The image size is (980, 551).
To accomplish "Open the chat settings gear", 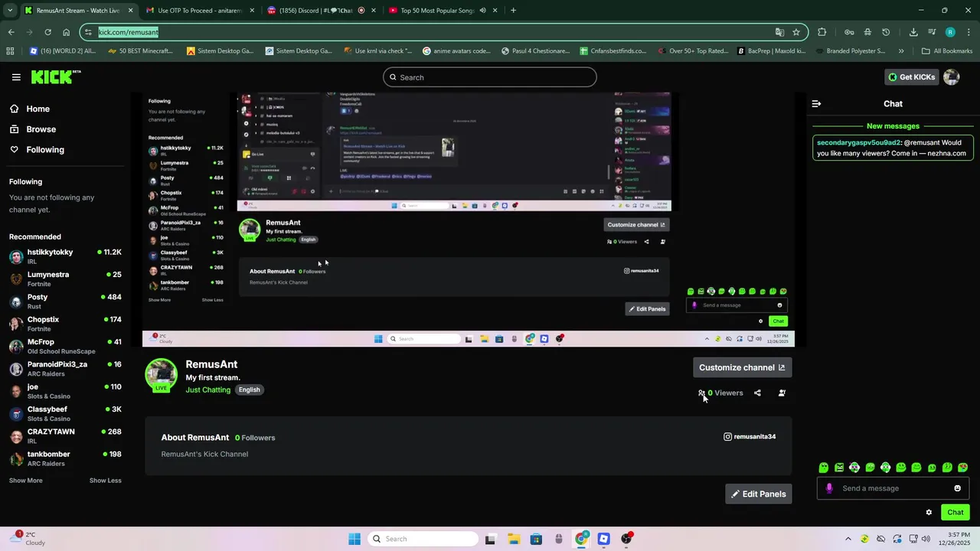I will pos(929,513).
